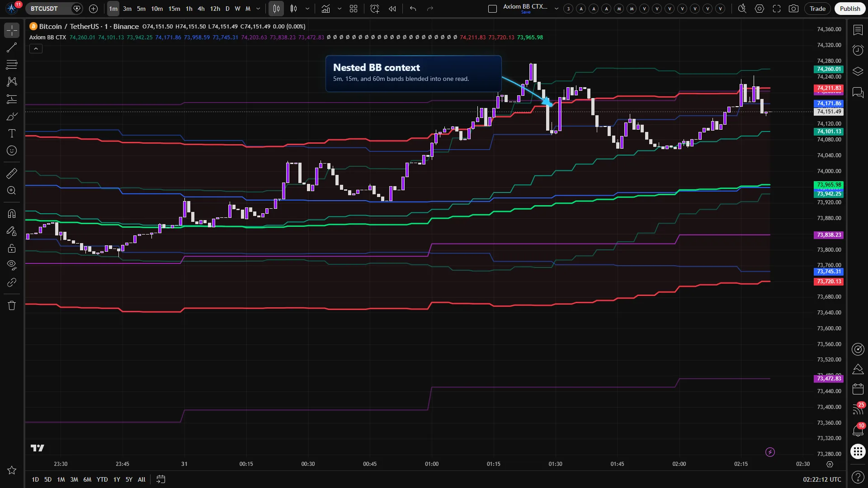868x488 pixels.
Task: Switch to the 4h timeframe
Action: pyautogui.click(x=201, y=9)
